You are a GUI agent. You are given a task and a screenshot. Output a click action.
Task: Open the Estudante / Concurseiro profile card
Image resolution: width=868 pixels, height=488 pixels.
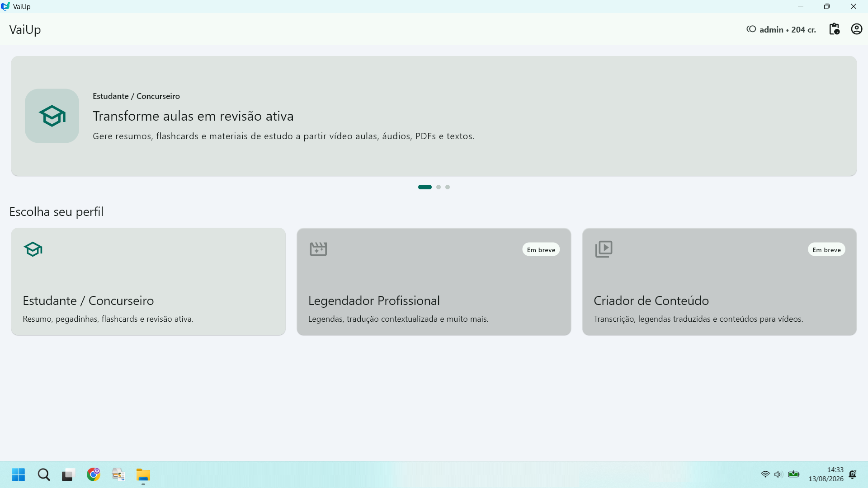pyautogui.click(x=148, y=282)
